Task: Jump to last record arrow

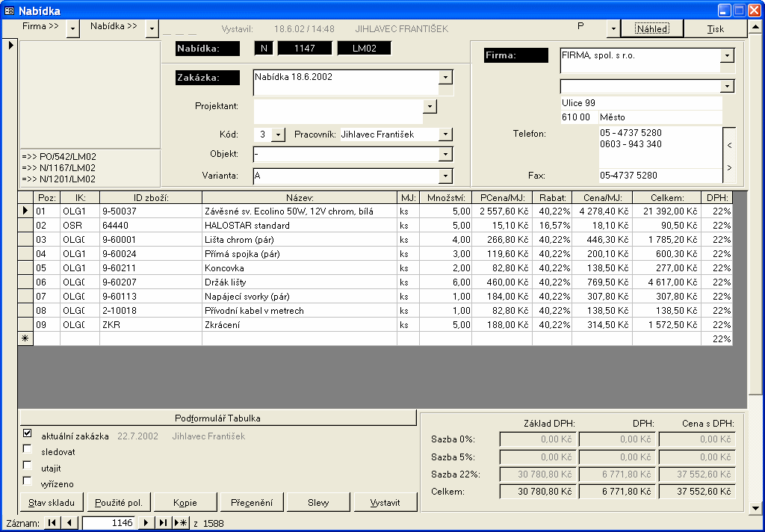Action: click(163, 523)
